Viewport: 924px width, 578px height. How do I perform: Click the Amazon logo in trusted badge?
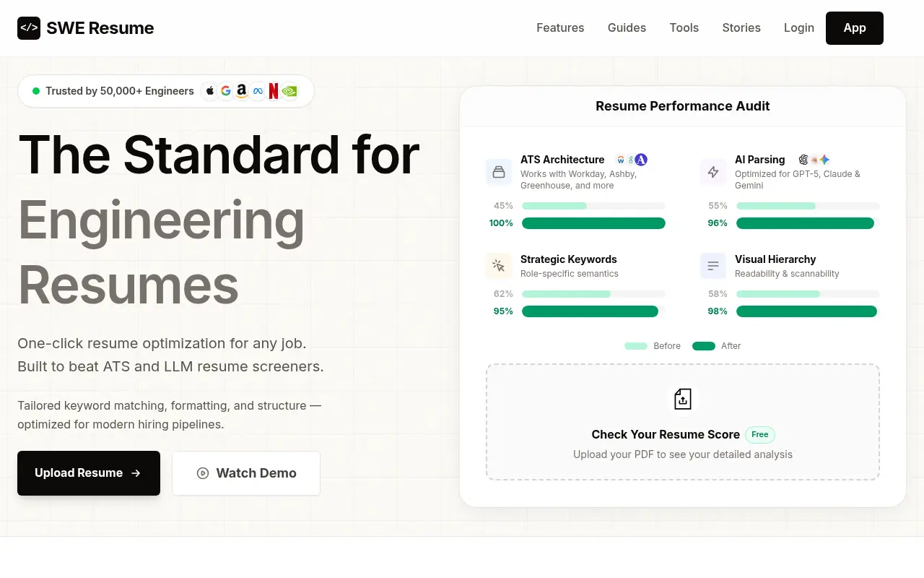coord(242,91)
